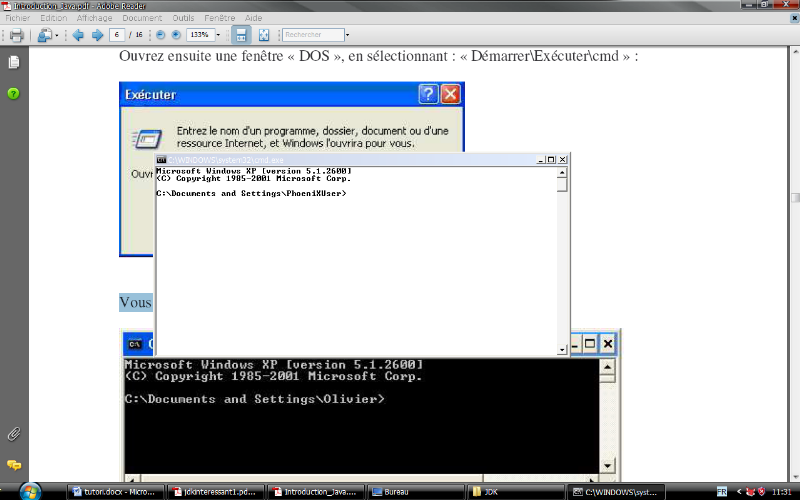Click the scroll thumb in white cmd window
Image resolution: width=800 pixels, height=500 pixels.
coord(562,185)
